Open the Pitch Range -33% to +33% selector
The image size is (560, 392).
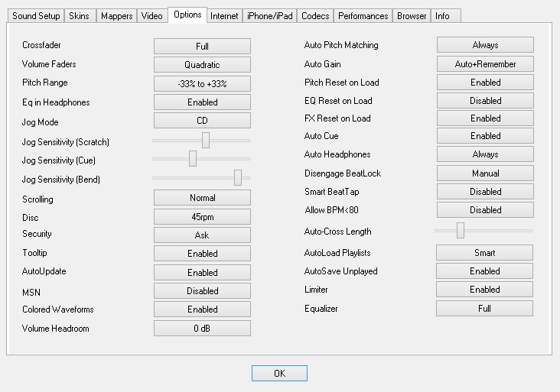pos(202,84)
